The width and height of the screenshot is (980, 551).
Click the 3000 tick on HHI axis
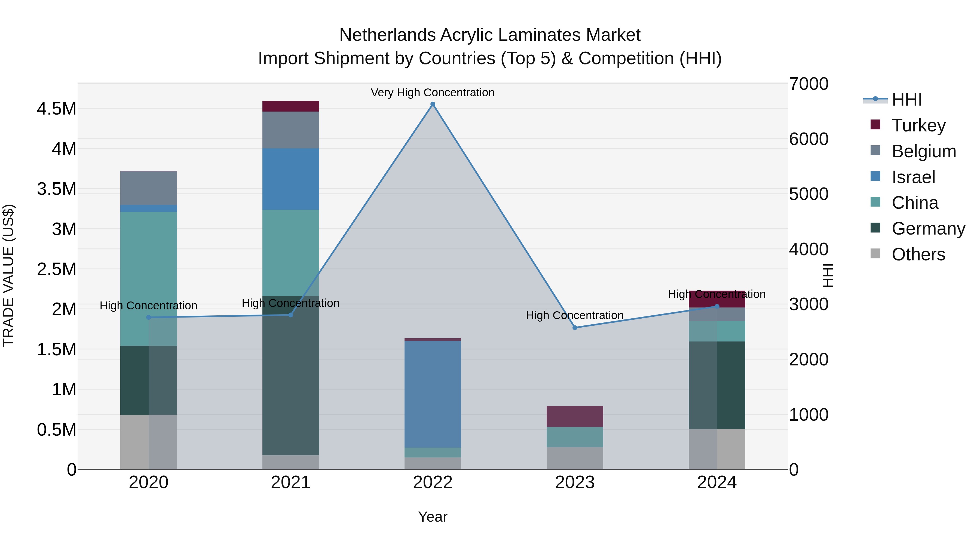[809, 304]
